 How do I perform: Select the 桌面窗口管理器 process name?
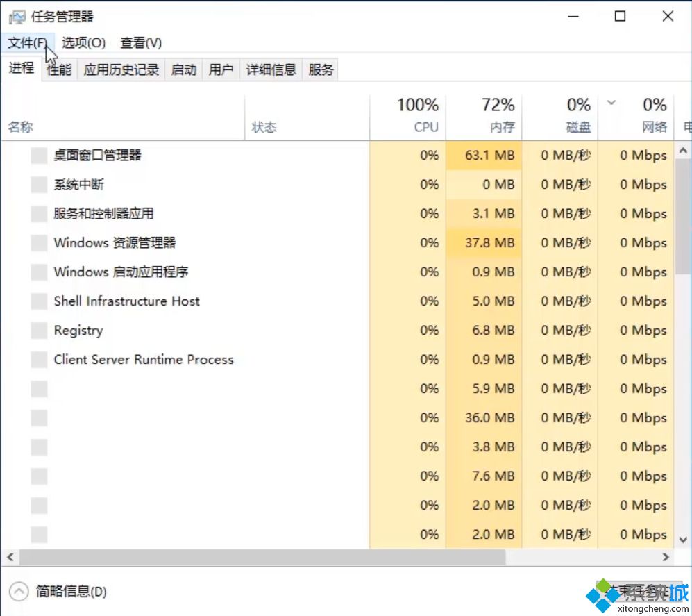[98, 156]
